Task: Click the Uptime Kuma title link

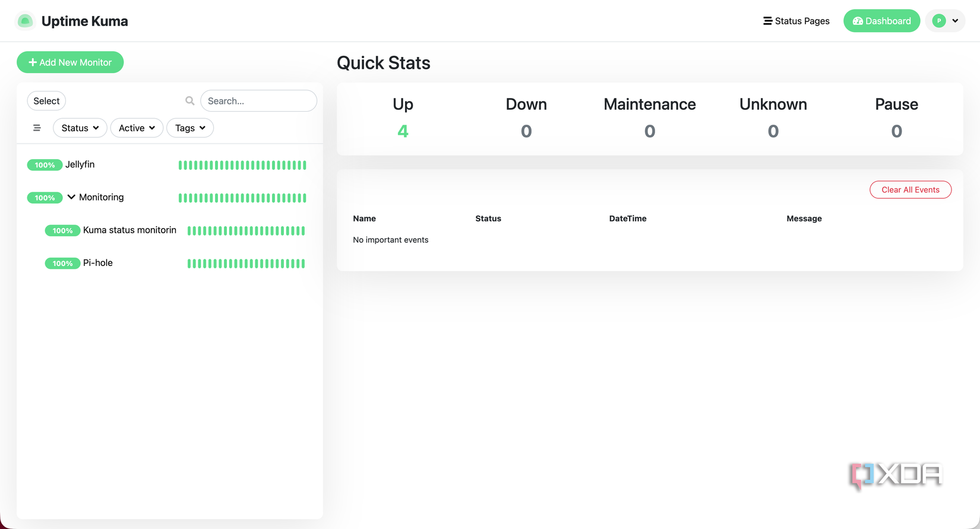Action: 85,21
